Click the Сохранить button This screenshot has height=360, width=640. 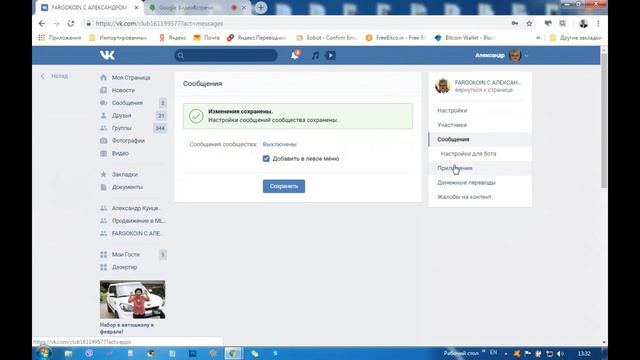click(284, 186)
